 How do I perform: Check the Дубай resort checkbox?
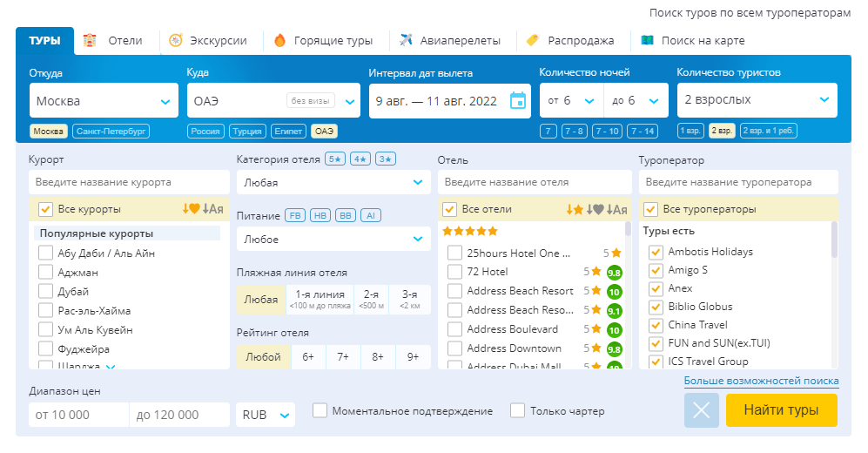pyautogui.click(x=45, y=291)
